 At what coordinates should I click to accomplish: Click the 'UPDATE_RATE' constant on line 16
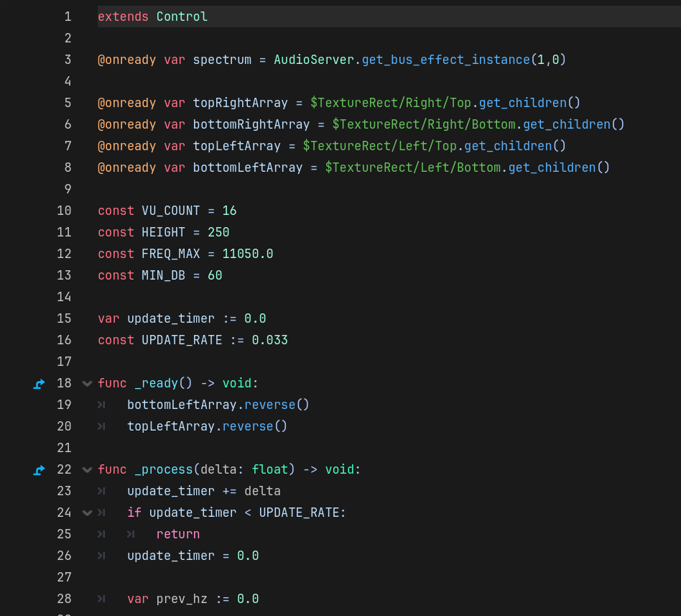[182, 340]
